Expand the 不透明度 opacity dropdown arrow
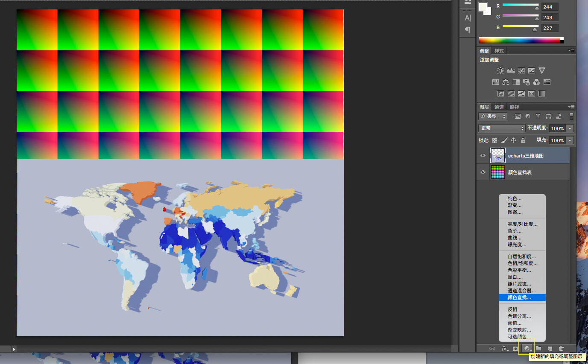588x364 pixels. click(570, 128)
